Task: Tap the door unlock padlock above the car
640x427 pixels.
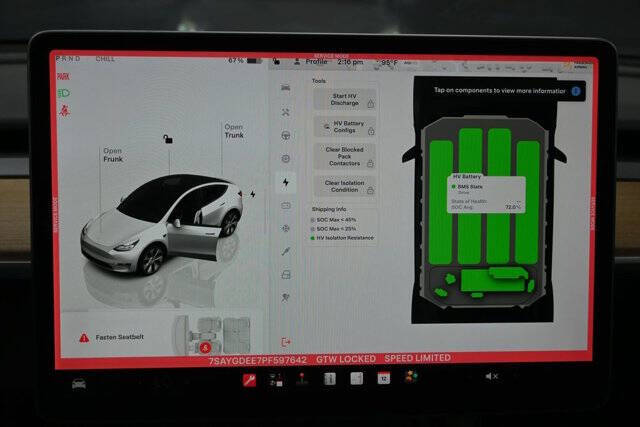Action: pos(168,139)
